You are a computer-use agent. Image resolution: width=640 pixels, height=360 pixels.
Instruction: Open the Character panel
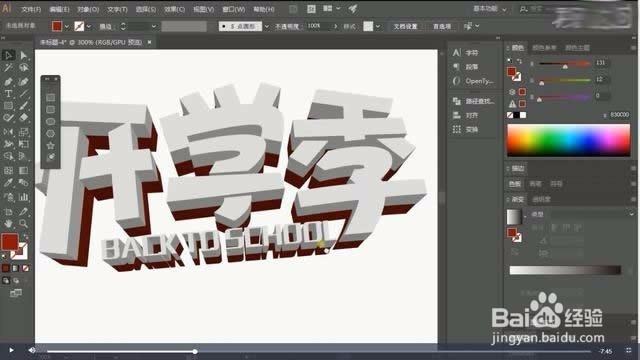[x=465, y=53]
